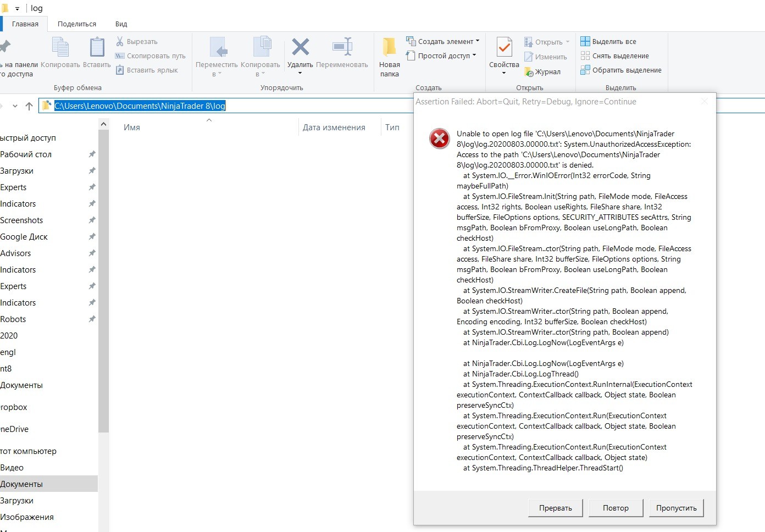Click the navigation pane scrollbar thumb
Viewport: 765px width, 532px height.
pos(103,281)
